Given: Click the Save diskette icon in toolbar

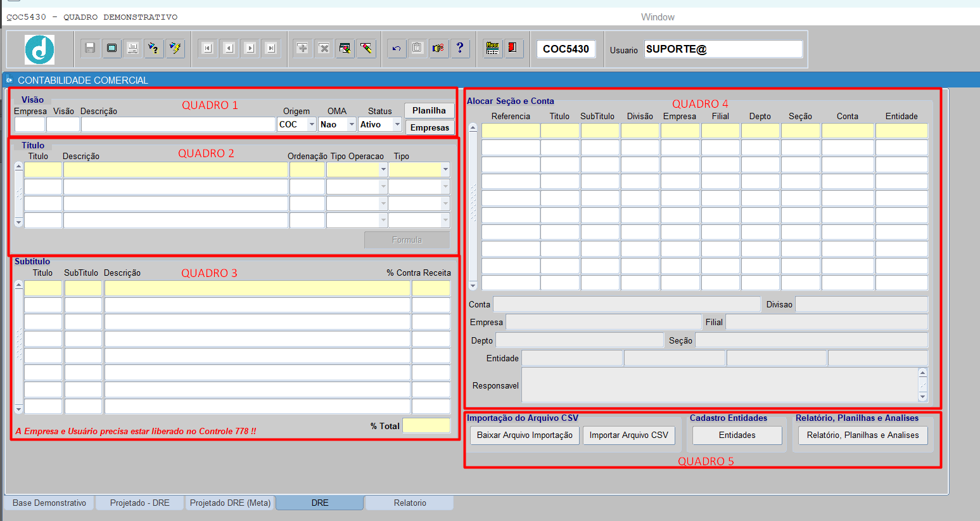Looking at the screenshot, I should coord(90,48).
